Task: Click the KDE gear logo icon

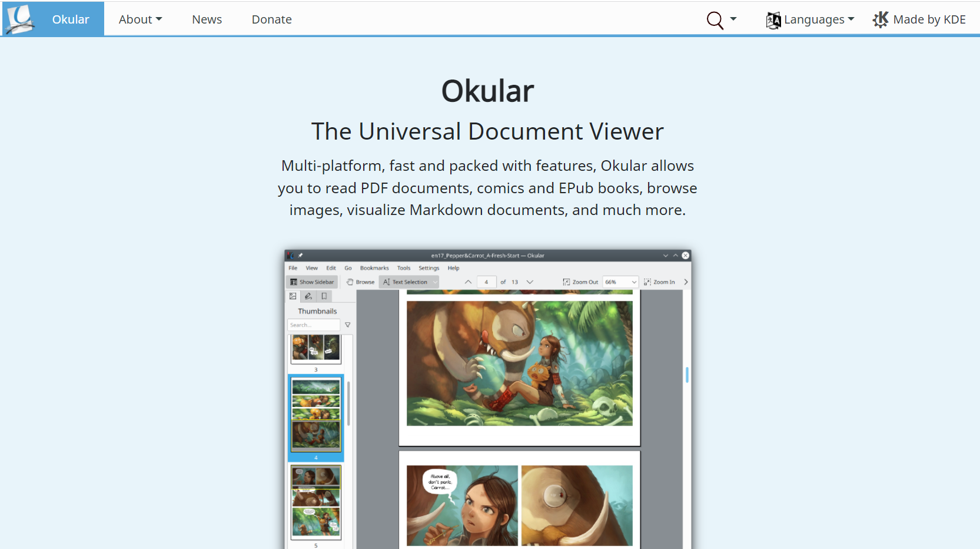Action: click(881, 19)
